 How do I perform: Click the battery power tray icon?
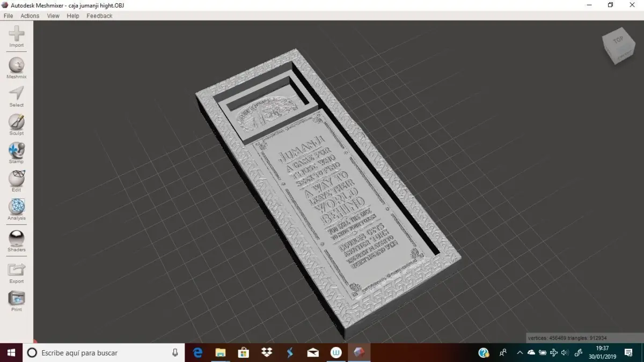click(543, 352)
